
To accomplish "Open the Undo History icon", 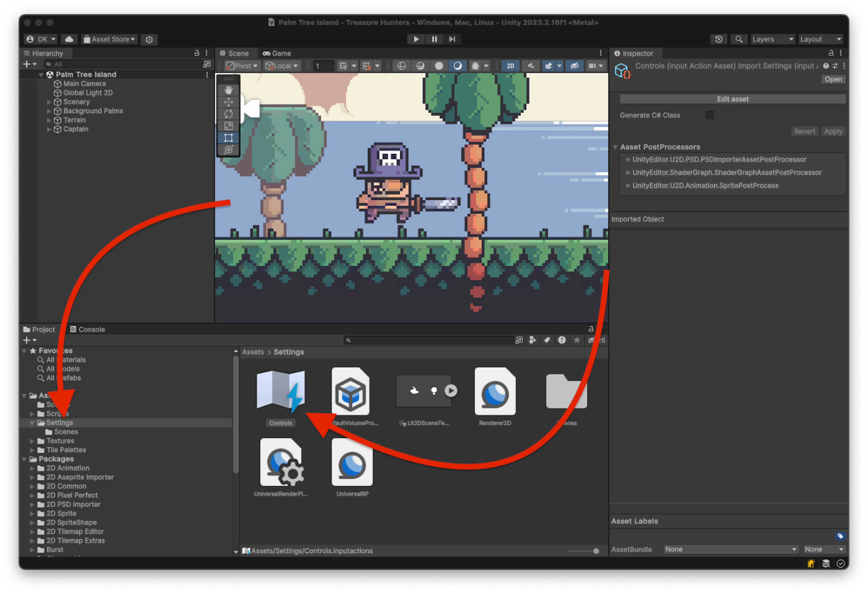I will 719,39.
